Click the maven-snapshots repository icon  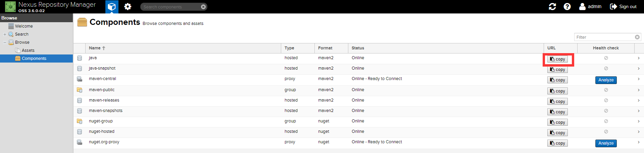click(80, 111)
